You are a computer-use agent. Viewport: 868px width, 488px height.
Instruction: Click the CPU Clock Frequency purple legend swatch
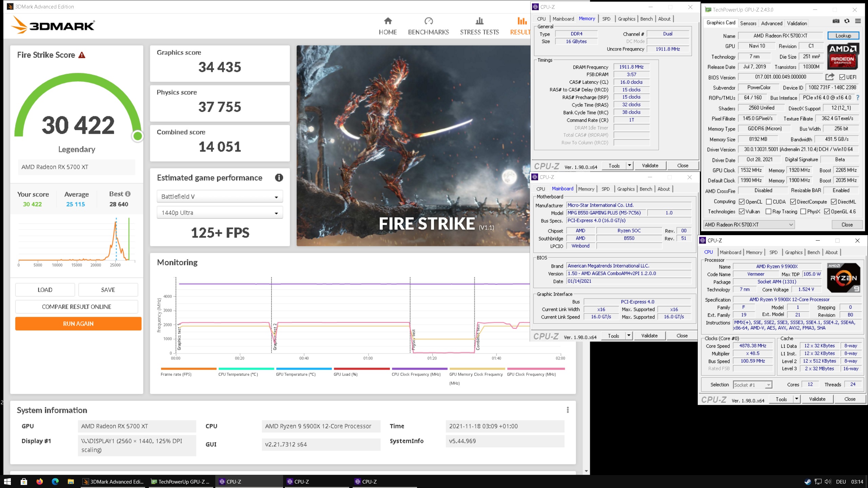coord(419,369)
